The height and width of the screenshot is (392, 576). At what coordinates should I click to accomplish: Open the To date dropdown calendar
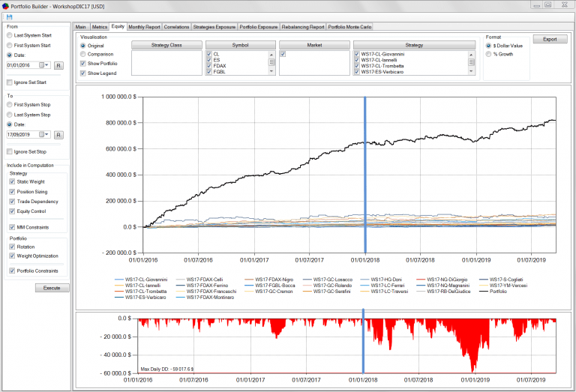(46, 135)
